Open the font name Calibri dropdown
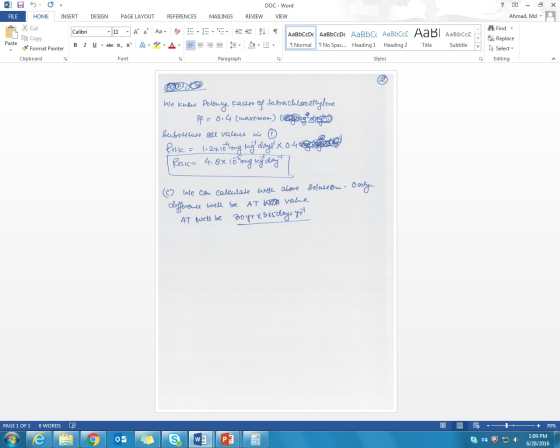Screen dimensions: 560x448 (x=109, y=32)
